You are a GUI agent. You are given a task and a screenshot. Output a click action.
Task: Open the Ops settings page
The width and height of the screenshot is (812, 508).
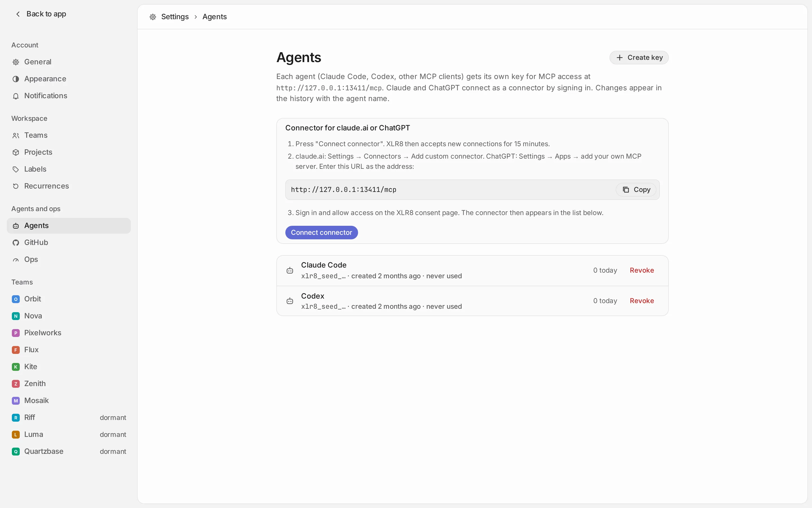(69, 259)
